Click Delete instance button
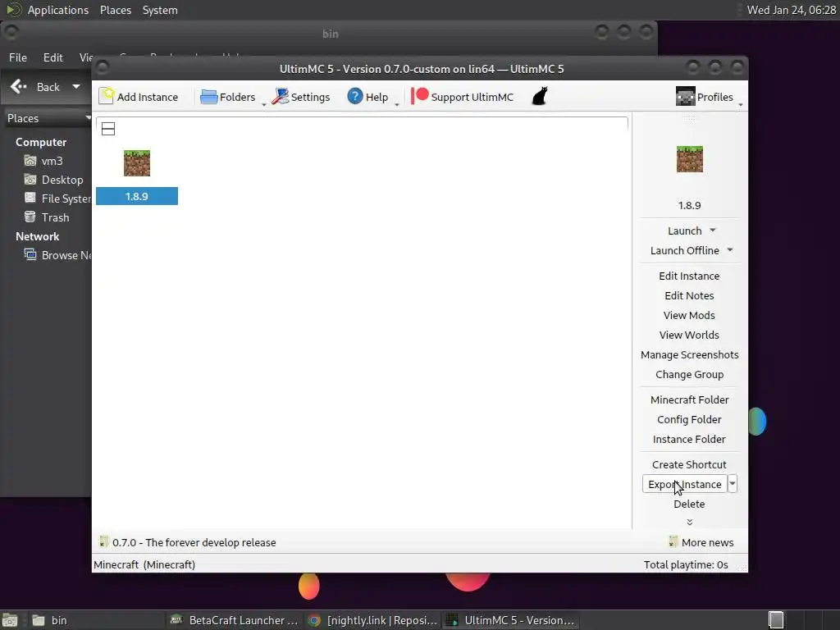840x630 pixels. pyautogui.click(x=689, y=504)
